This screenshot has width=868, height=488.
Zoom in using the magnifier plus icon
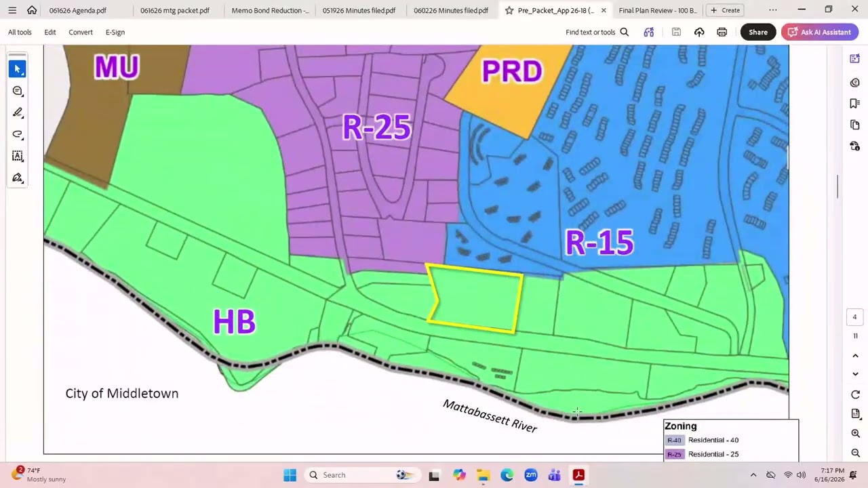855,433
